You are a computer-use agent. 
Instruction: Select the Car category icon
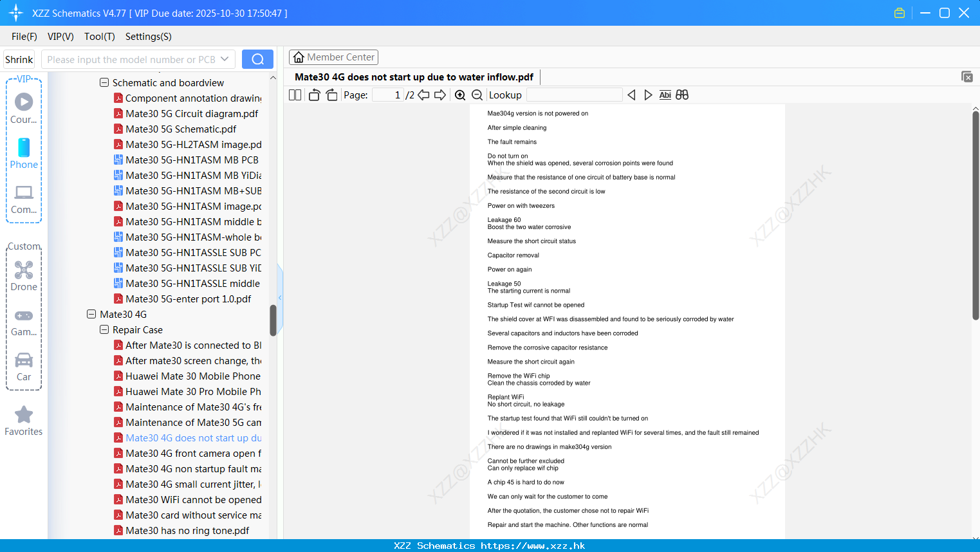[x=24, y=367]
